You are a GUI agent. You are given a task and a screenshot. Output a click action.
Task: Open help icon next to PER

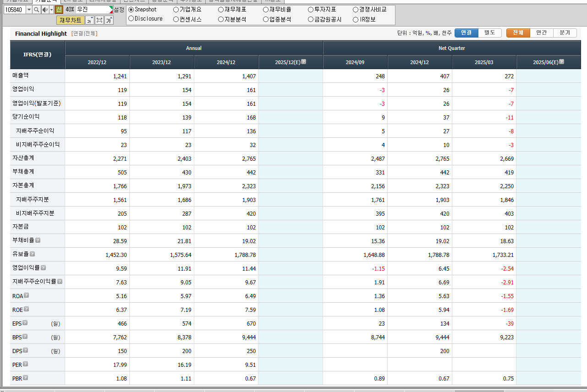pyautogui.click(x=26, y=364)
